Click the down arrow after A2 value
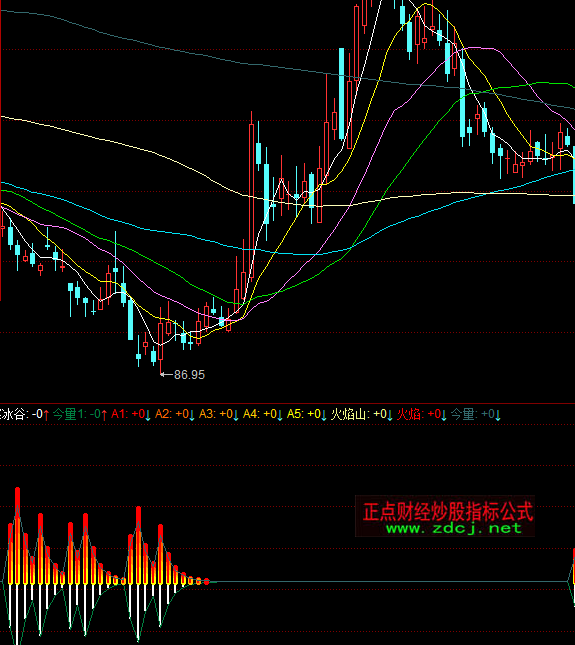 pyautogui.click(x=192, y=415)
